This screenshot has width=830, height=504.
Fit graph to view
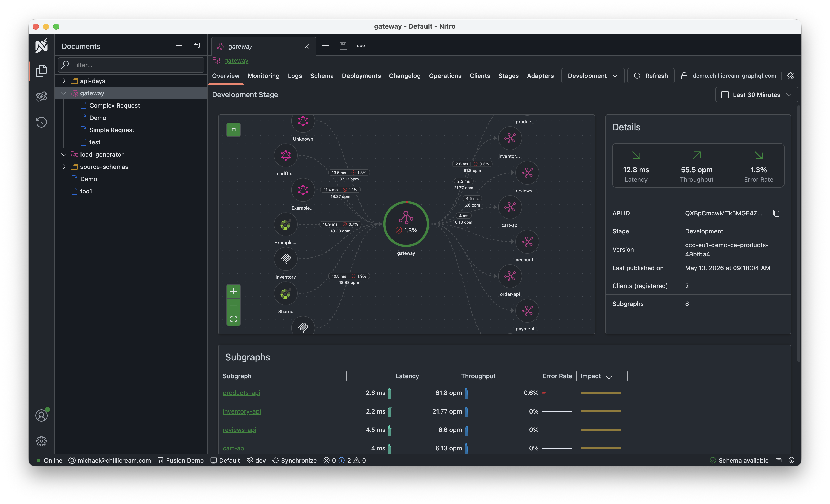click(234, 319)
